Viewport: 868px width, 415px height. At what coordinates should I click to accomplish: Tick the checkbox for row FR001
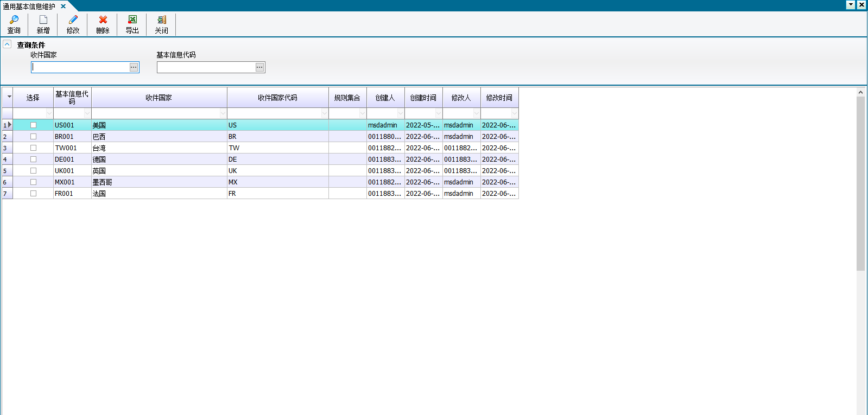pyautogui.click(x=33, y=194)
